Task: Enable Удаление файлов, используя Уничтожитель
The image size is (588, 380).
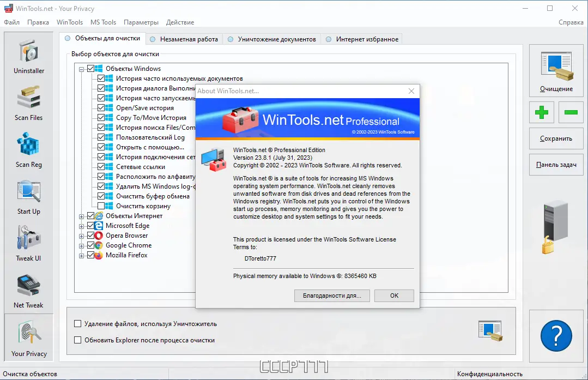Action: (77, 324)
